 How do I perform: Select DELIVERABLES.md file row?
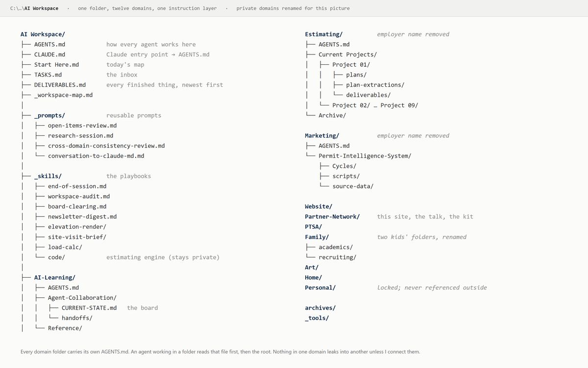(60, 85)
